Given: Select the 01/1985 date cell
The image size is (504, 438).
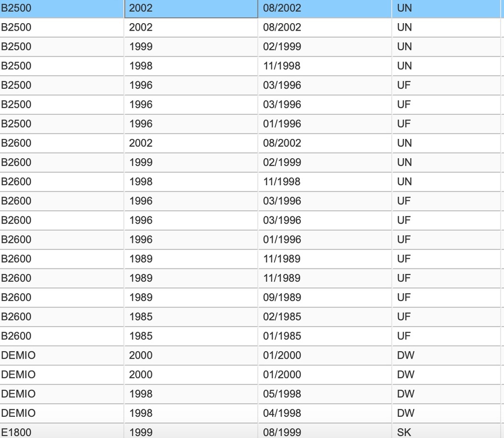Looking at the screenshot, I should click(x=325, y=337).
